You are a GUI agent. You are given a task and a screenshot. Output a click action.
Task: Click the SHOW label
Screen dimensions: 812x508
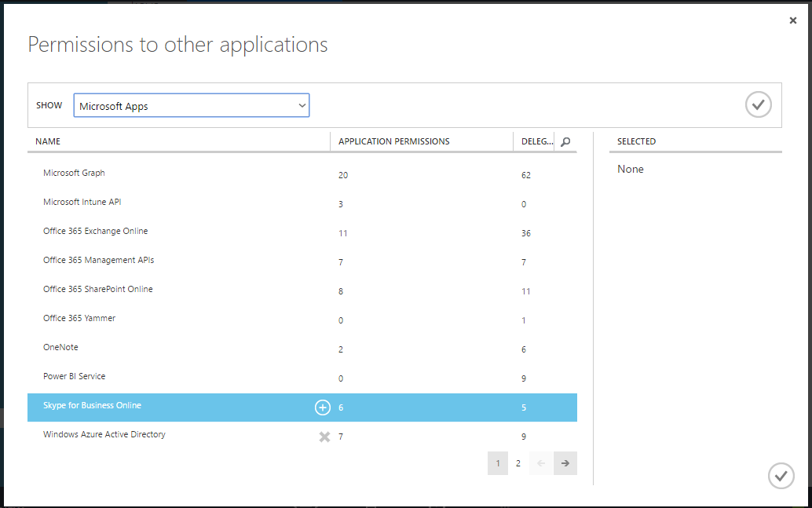49,105
